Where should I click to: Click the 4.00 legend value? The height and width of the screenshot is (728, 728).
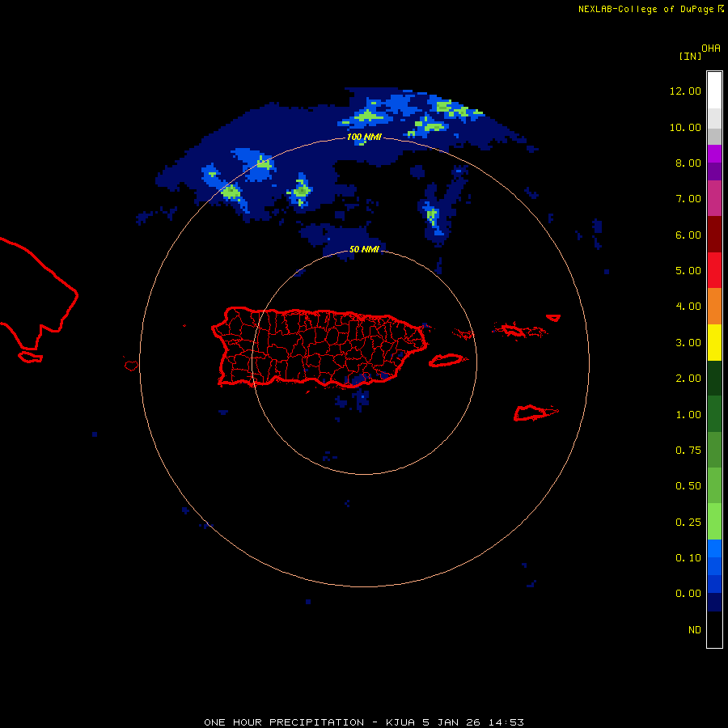[x=688, y=307]
